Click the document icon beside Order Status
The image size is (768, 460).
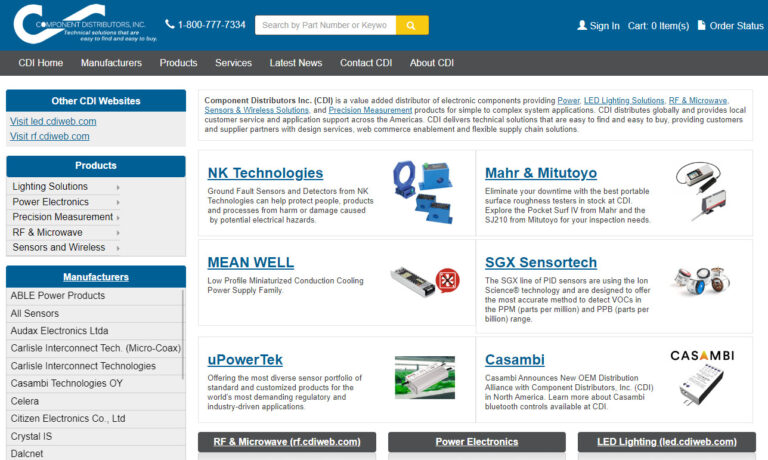[701, 25]
